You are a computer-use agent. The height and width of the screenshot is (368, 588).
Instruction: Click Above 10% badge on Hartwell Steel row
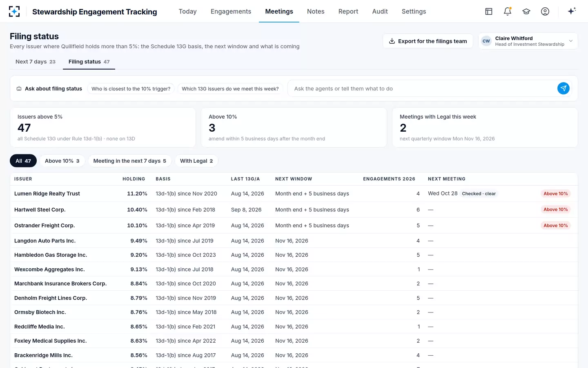click(x=555, y=209)
